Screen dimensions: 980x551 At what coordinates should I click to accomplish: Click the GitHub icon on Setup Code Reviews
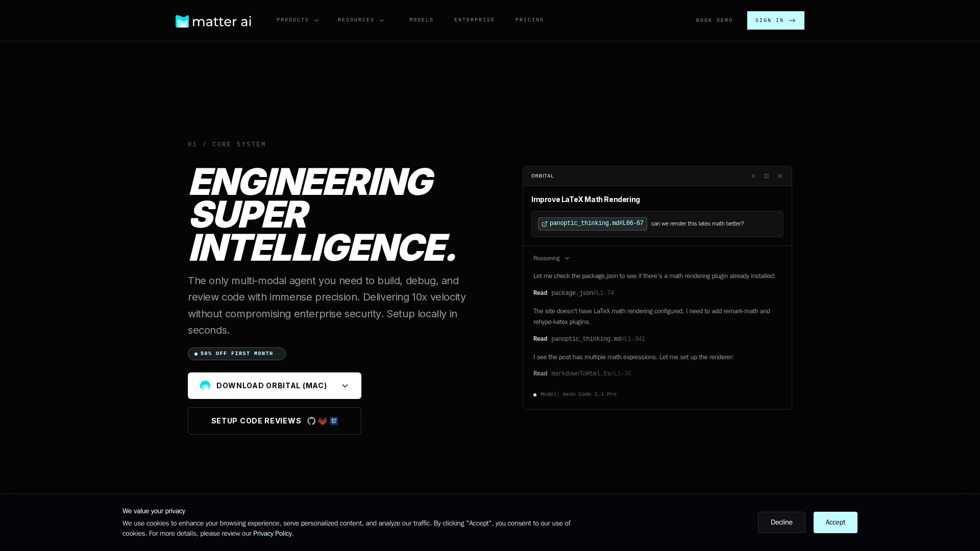[x=311, y=421]
